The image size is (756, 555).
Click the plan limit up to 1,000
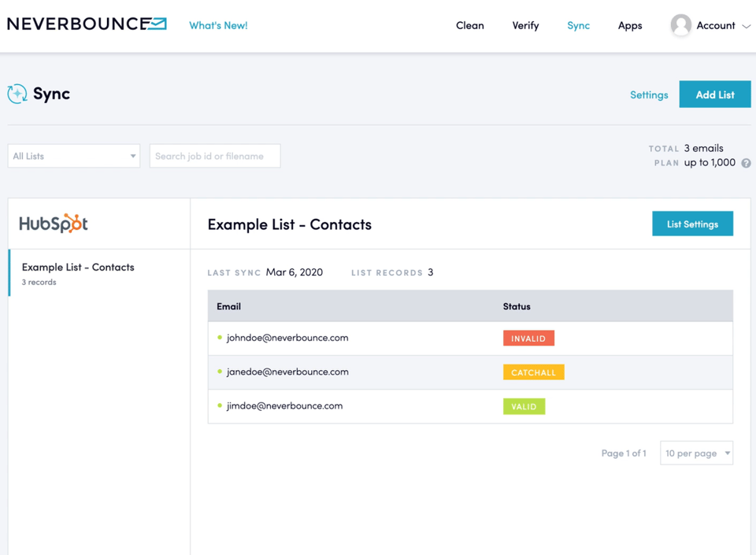(710, 162)
